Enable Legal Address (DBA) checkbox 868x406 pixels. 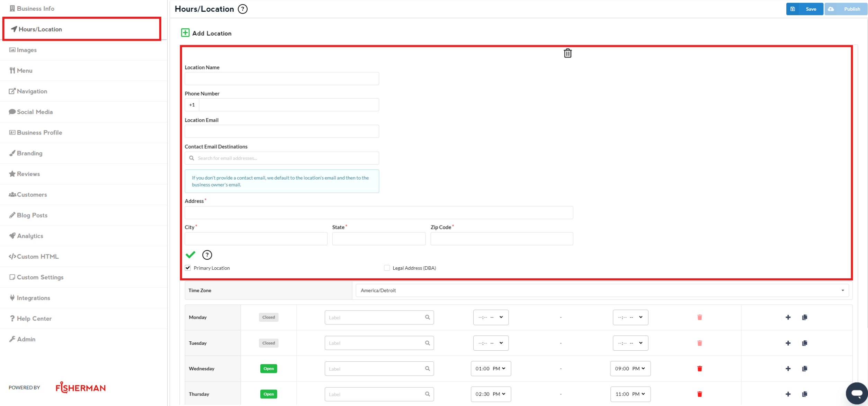coord(387,268)
